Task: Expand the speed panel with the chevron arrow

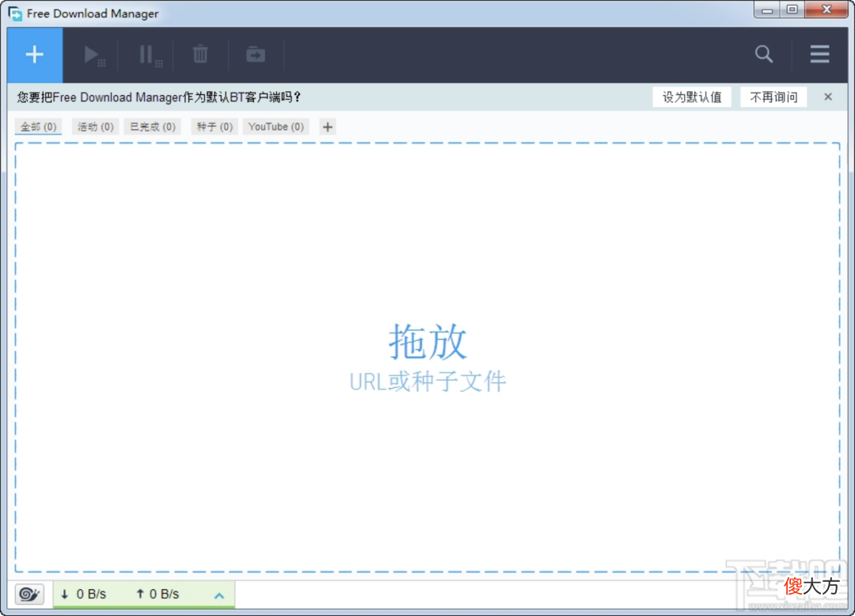Action: click(219, 595)
